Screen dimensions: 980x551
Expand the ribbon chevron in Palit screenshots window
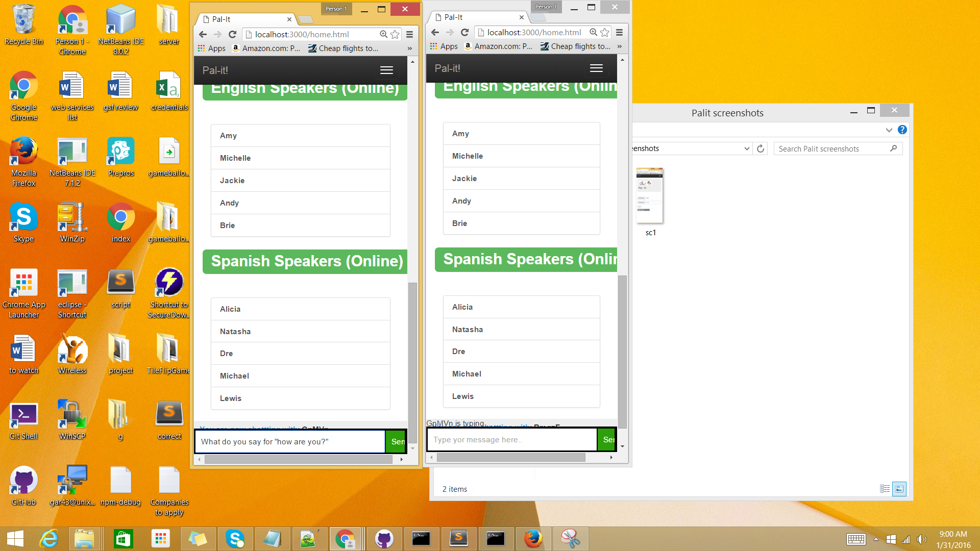click(889, 130)
